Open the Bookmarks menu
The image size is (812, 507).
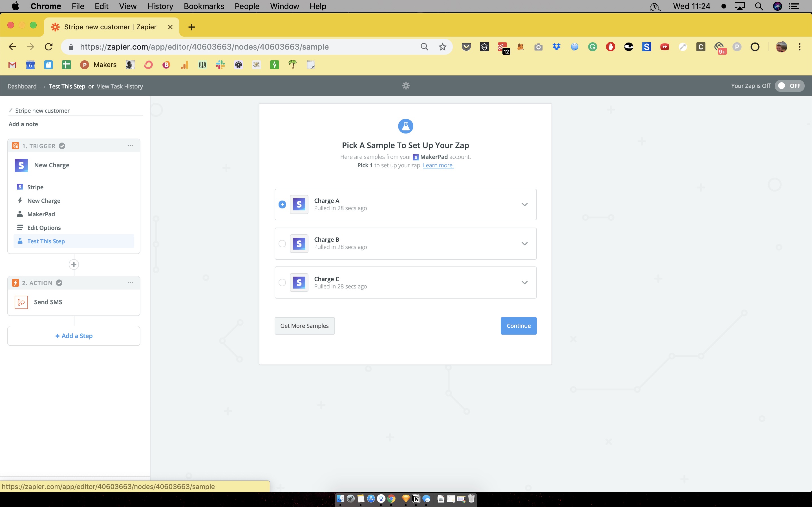pyautogui.click(x=204, y=6)
